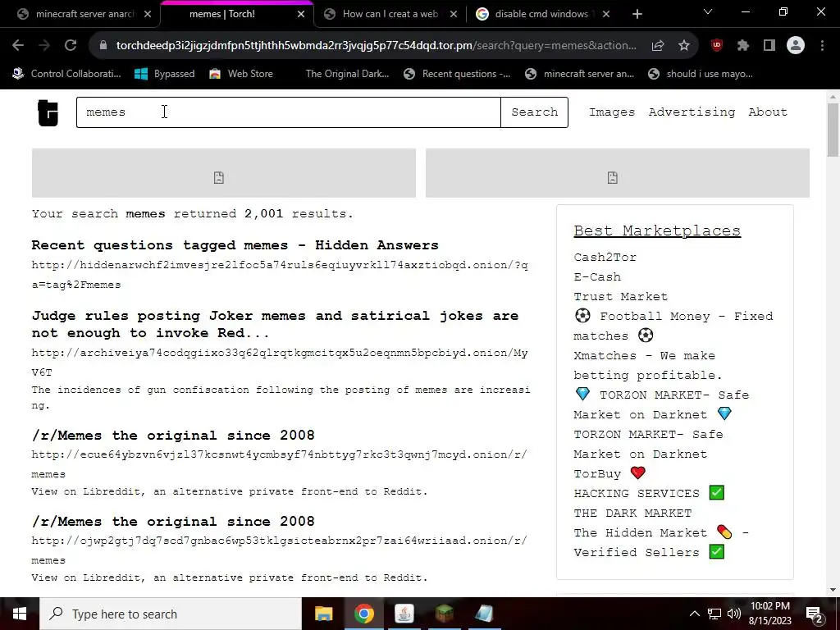Open the Java app in the taskbar
Screen dimensions: 840x630
(x=404, y=614)
